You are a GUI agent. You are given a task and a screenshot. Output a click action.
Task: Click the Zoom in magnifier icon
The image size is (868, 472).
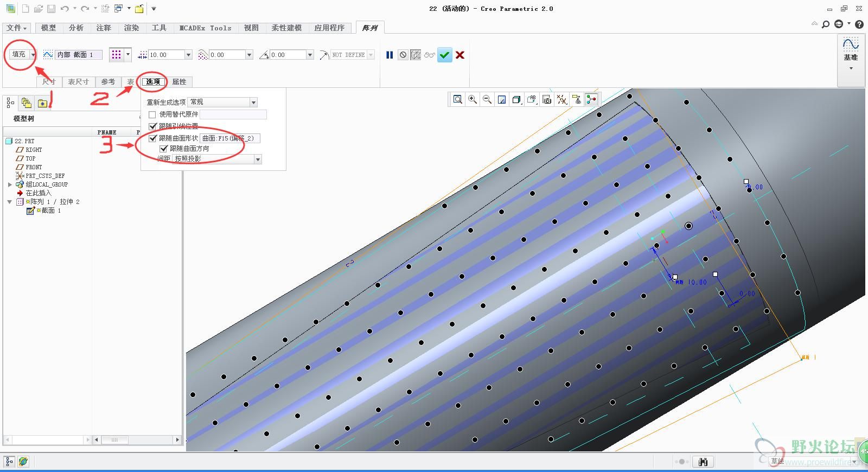click(473, 99)
